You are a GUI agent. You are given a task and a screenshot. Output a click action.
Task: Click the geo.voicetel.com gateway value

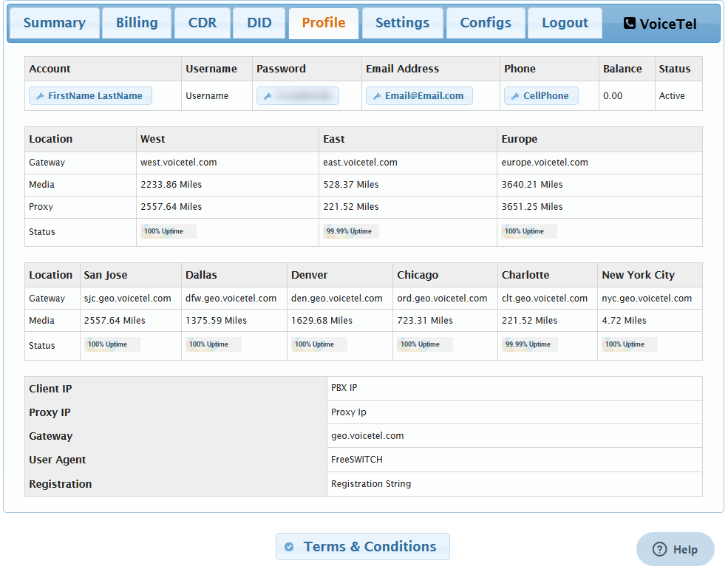click(x=367, y=436)
